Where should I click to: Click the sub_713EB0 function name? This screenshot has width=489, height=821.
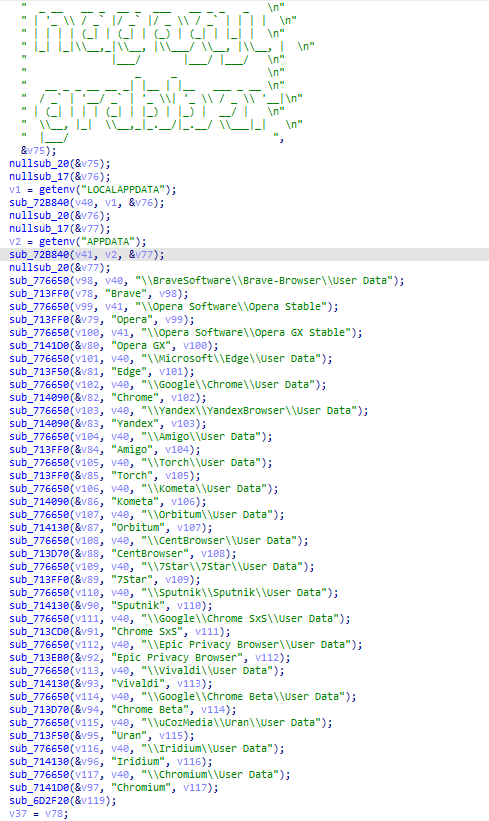click(39, 658)
